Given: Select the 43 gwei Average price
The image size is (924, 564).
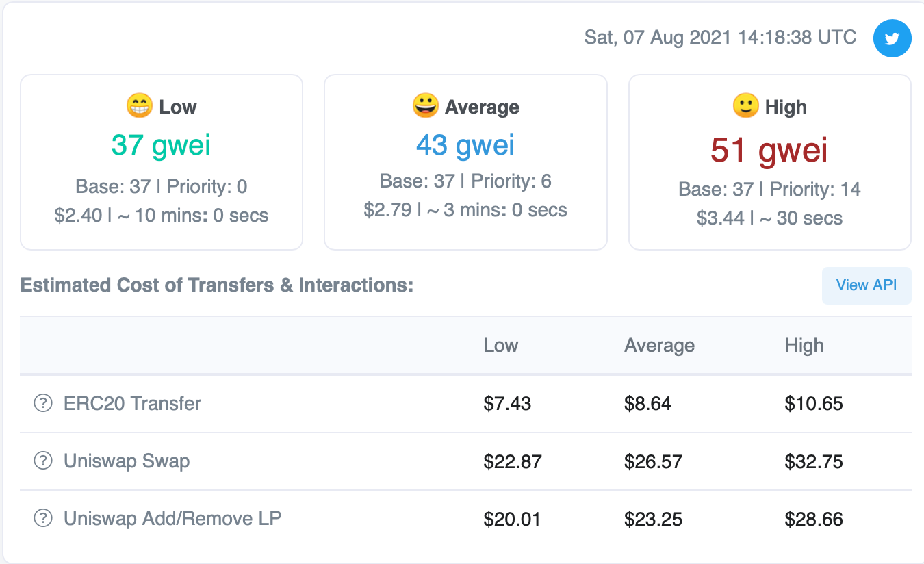Looking at the screenshot, I should (465, 145).
